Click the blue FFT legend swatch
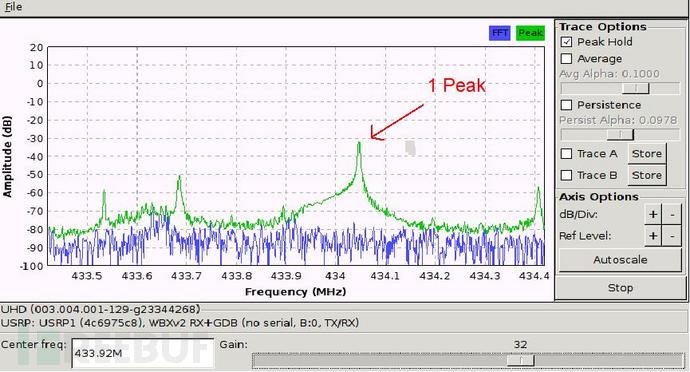Viewport: 690px width, 372px height. (x=500, y=33)
